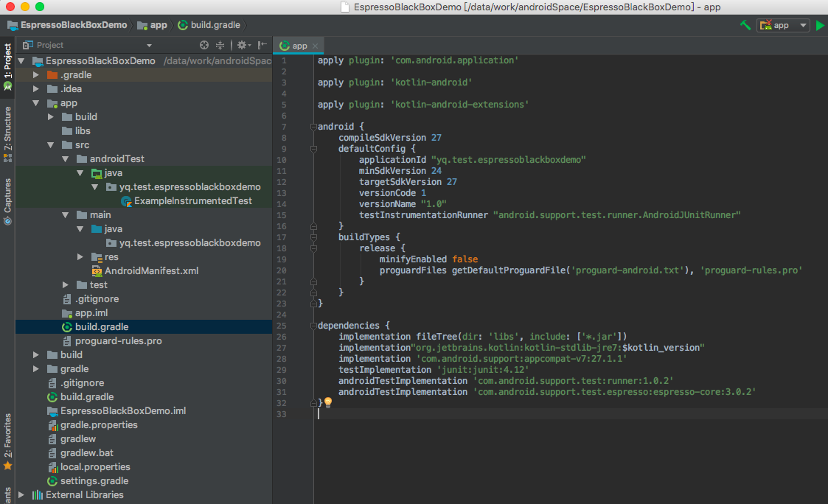Click build.gradle breadcrumb in navigation bar
The height and width of the screenshot is (504, 828).
click(x=209, y=25)
